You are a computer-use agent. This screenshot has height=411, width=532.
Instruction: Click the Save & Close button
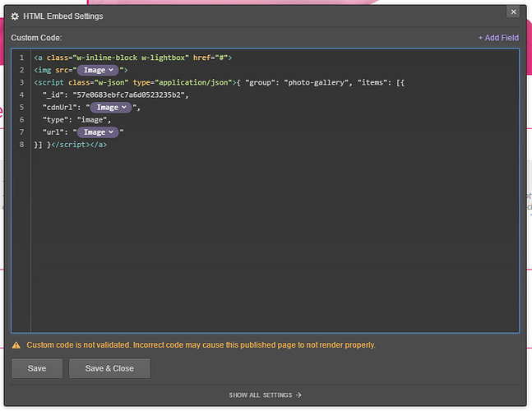109,368
